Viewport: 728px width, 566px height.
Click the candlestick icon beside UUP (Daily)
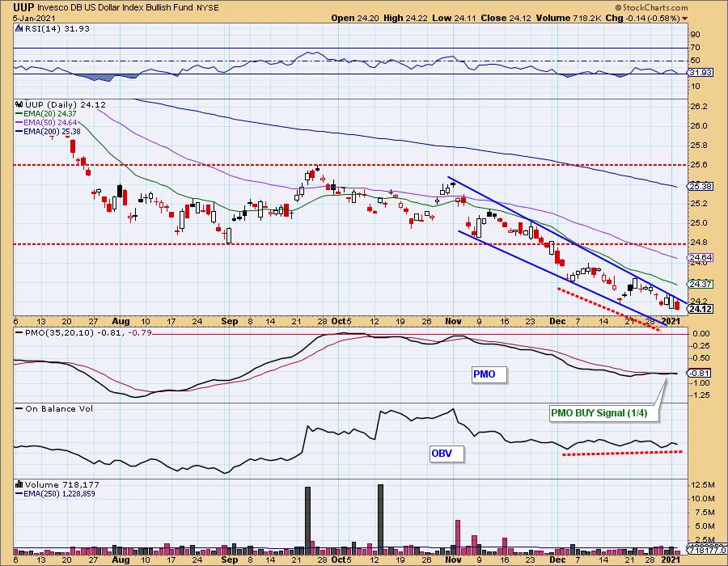(x=19, y=105)
